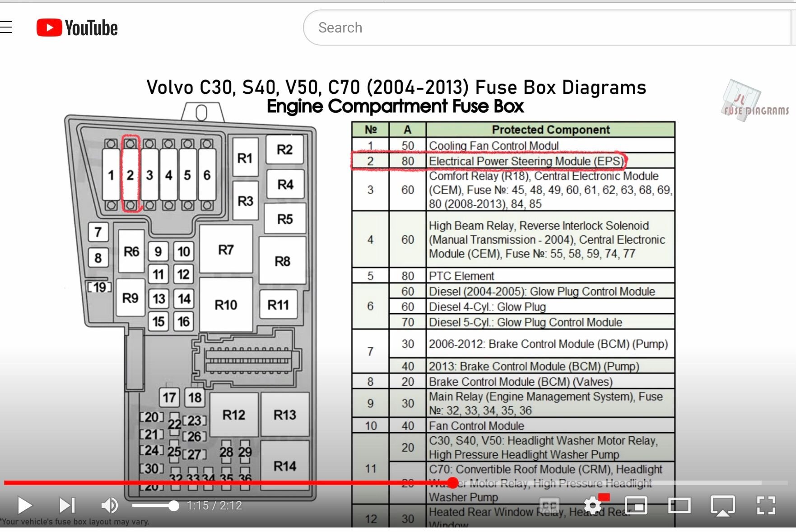Click the Protected Component table header in the video
This screenshot has width=796, height=532.
550,130
